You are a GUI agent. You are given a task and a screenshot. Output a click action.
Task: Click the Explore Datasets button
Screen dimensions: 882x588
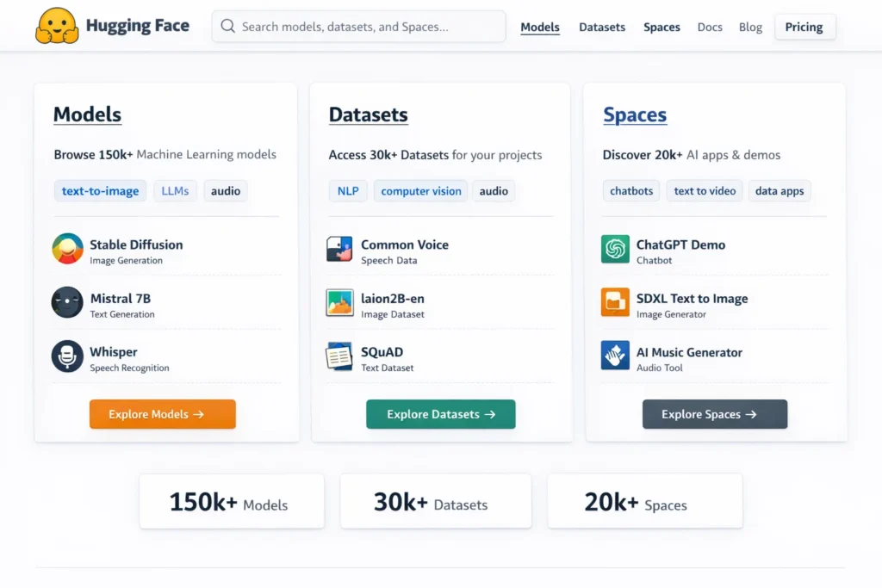440,414
